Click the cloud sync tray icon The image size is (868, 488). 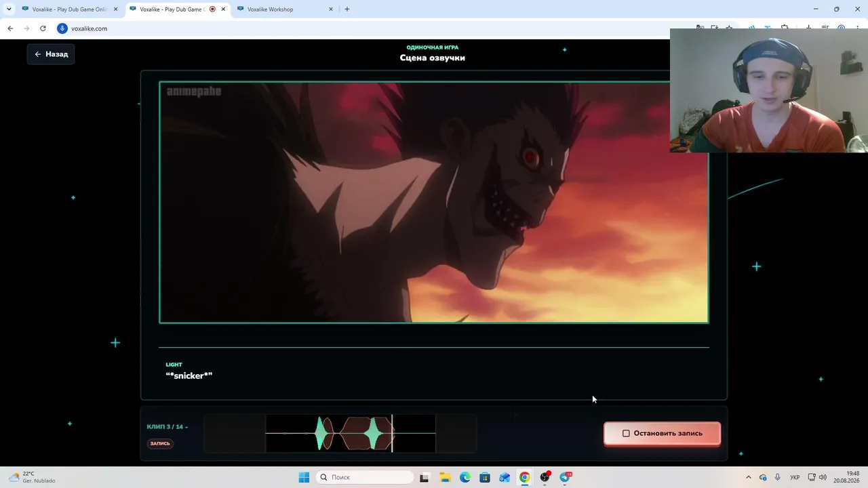(763, 477)
